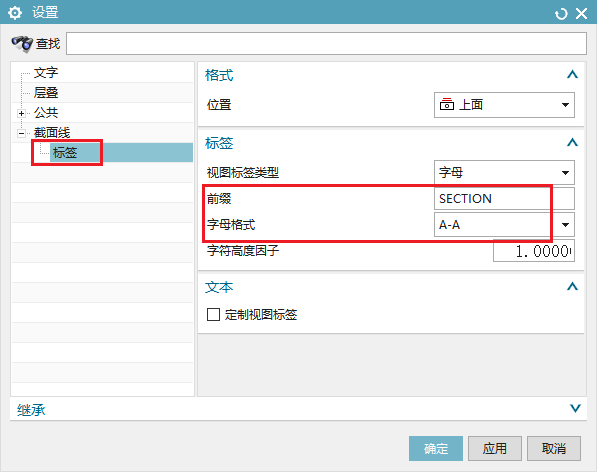
Task: Click the 确定 button
Action: (436, 448)
